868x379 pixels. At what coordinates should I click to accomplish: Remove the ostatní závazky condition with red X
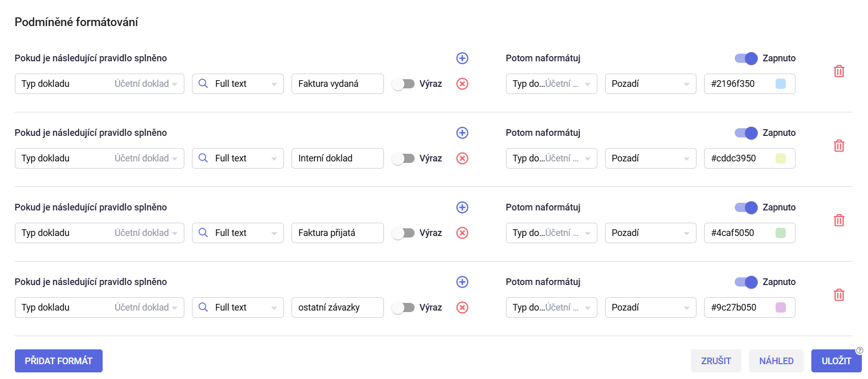[462, 307]
